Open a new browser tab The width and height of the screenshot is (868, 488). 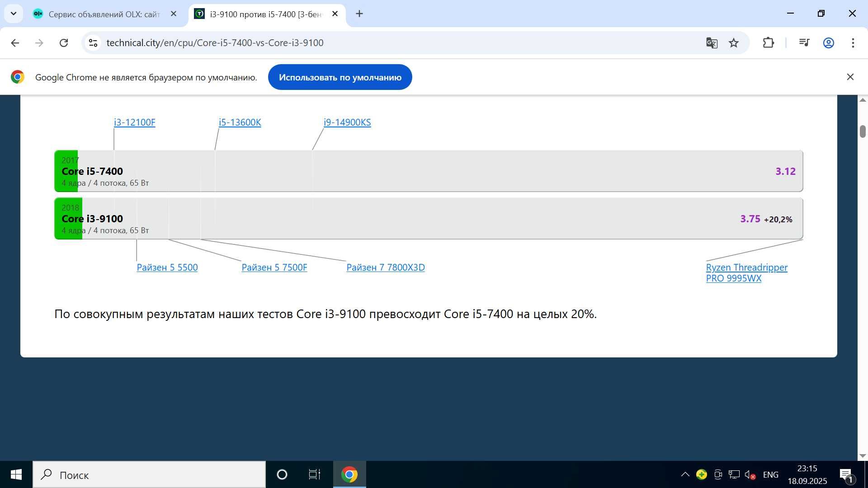coord(359,14)
